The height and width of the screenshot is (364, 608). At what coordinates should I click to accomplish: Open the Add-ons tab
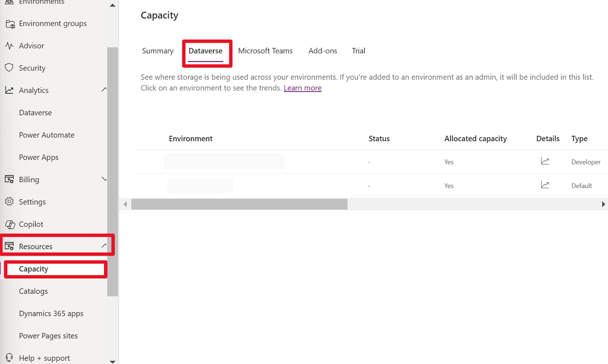(323, 51)
